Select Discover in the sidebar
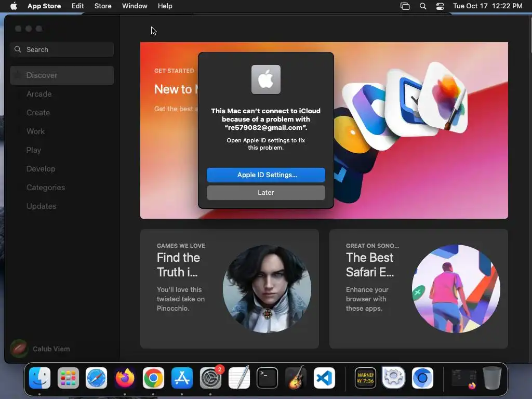Viewport: 532px width, 399px height. (62, 75)
